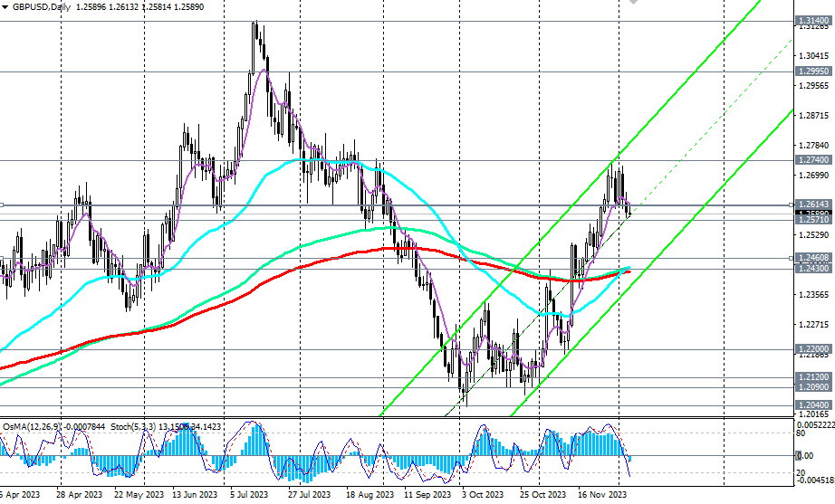Click the 1.25290 price scale value
This screenshot has height=504, width=835.
coord(813,234)
